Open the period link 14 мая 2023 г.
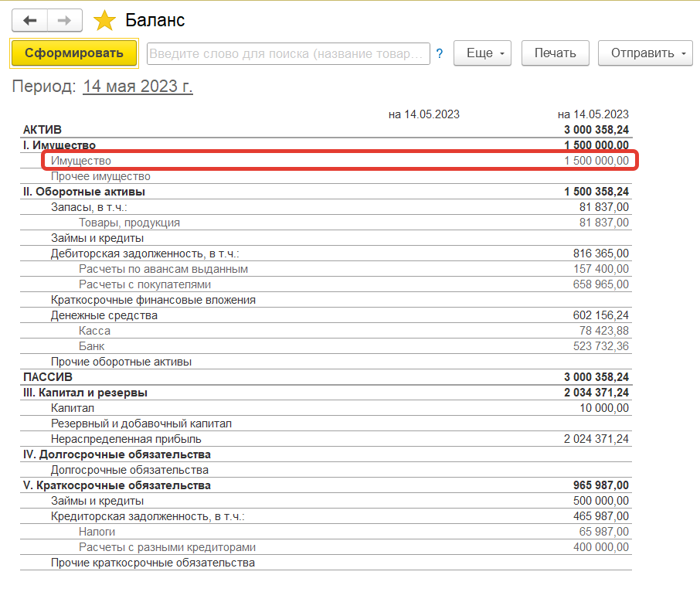This screenshot has width=700, height=592. (x=138, y=87)
